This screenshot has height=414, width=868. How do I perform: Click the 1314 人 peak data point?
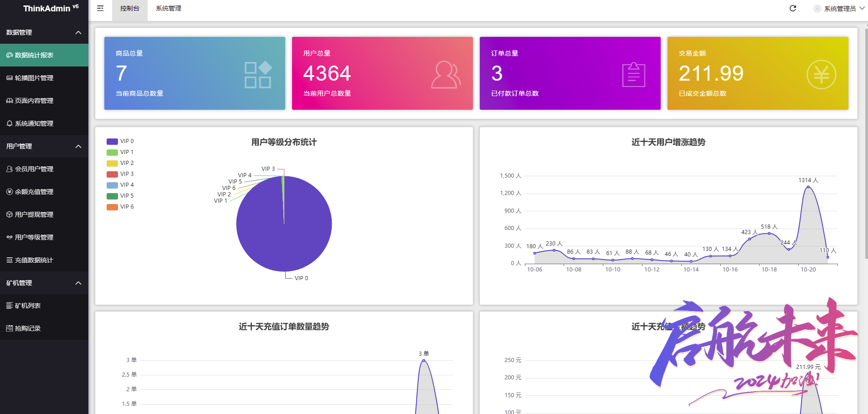[x=808, y=186]
